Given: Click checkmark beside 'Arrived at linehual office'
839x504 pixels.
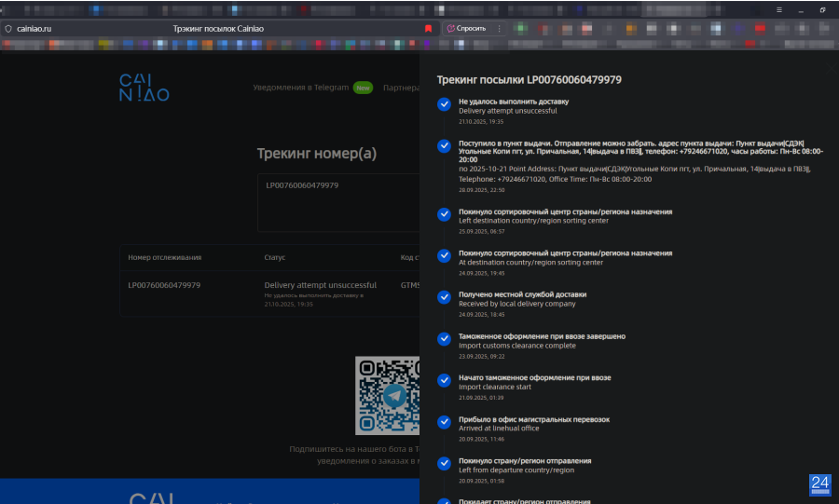Looking at the screenshot, I should click(444, 422).
